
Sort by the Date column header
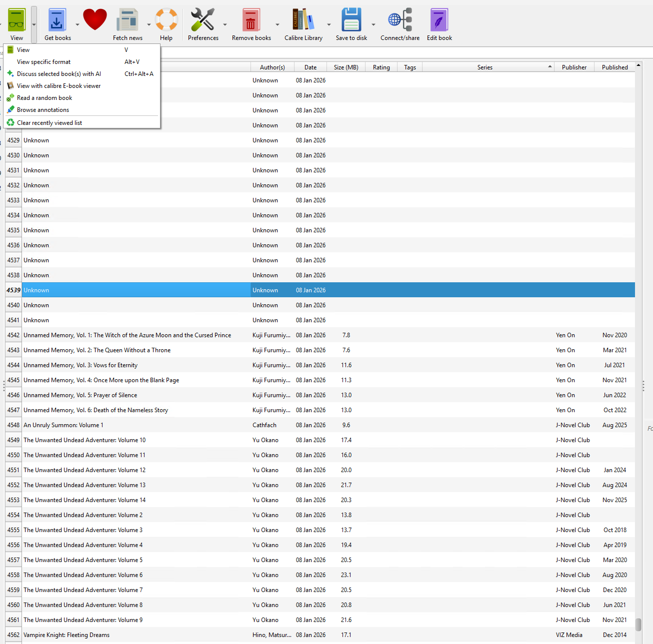[310, 67]
